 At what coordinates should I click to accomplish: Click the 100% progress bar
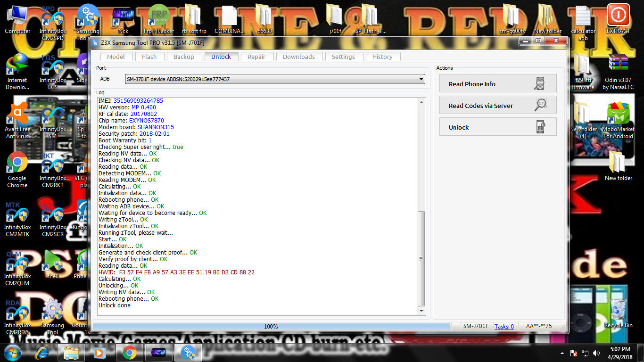[x=271, y=326]
